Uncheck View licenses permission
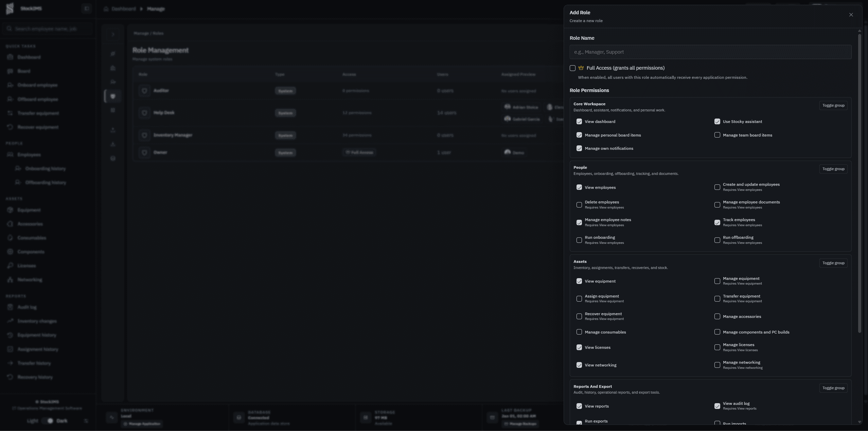868x431 pixels. click(579, 347)
